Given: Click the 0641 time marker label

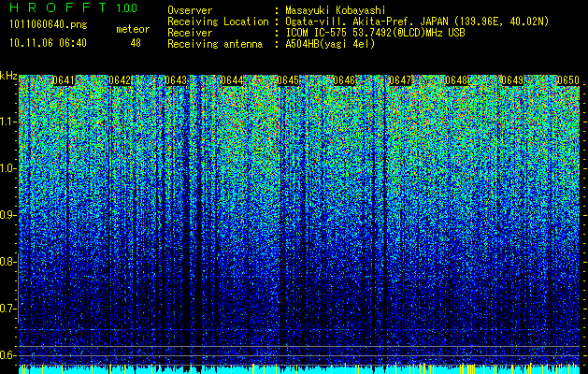Looking at the screenshot, I should (x=64, y=80).
